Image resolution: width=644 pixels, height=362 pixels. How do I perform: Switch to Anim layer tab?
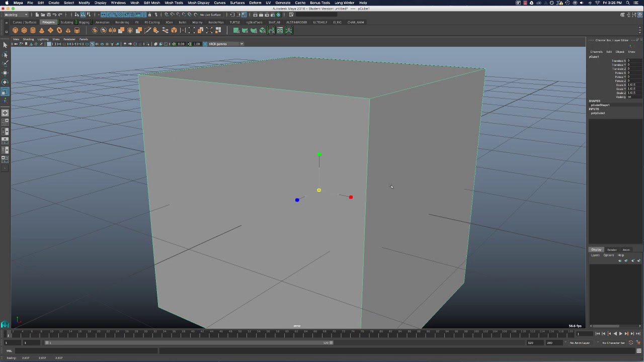(x=626, y=250)
